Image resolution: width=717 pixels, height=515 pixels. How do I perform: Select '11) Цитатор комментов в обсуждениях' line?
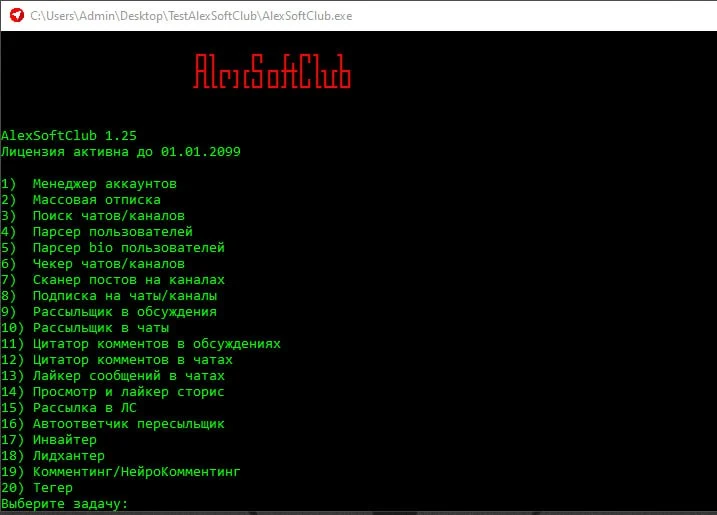click(141, 344)
